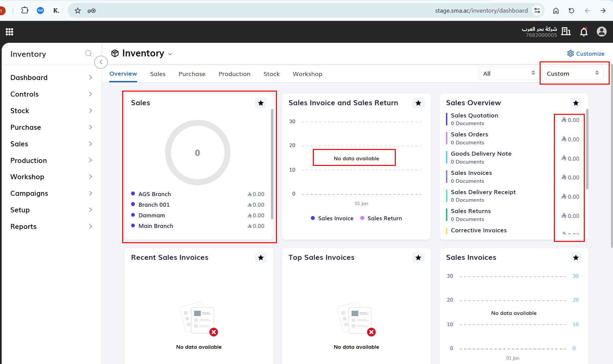Bookmark the page with the star icon
613x364 pixels.
(78, 11)
